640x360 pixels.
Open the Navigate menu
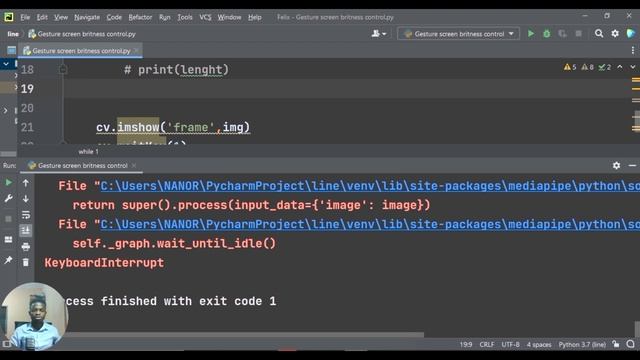tap(87, 17)
